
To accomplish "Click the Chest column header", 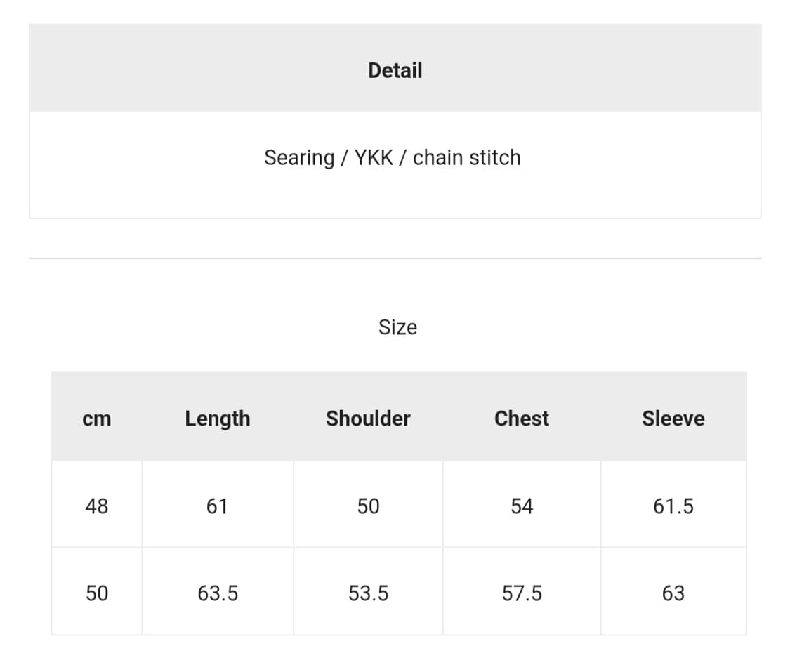I will tap(522, 419).
